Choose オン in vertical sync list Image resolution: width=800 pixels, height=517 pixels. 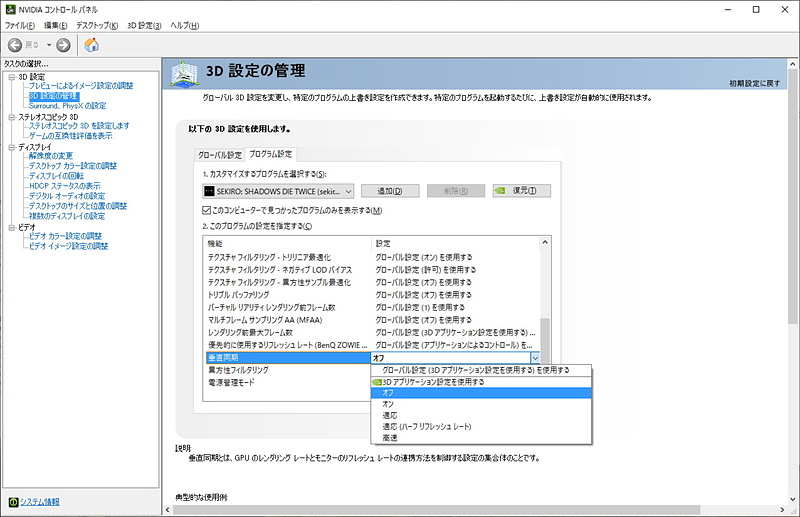click(481, 404)
